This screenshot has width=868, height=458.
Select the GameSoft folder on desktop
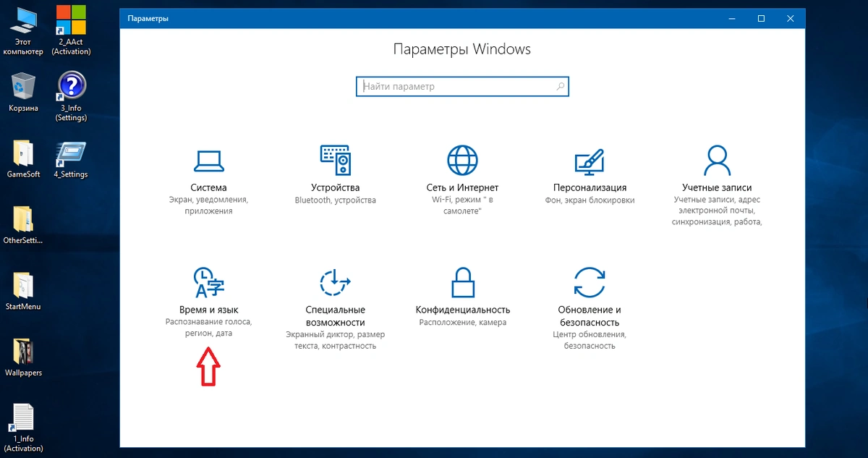point(23,158)
